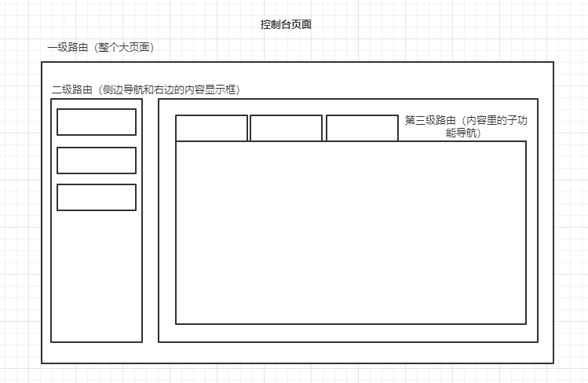Select the leftmost tab box above content pane
The height and width of the screenshot is (383, 588).
pyautogui.click(x=211, y=128)
